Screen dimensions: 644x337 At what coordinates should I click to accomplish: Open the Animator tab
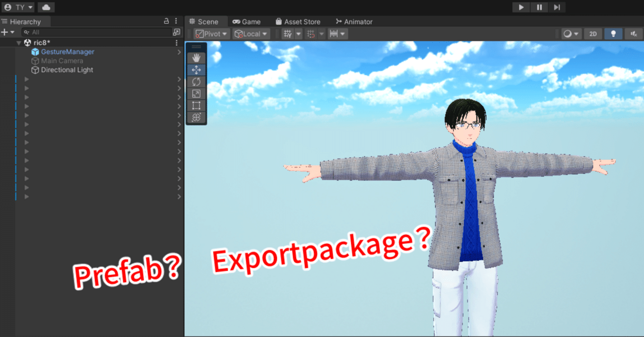click(x=354, y=22)
